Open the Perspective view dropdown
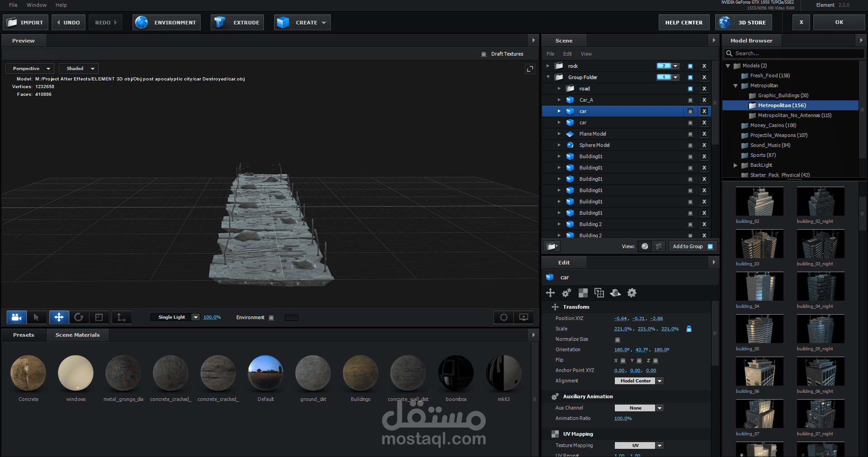 pos(30,69)
